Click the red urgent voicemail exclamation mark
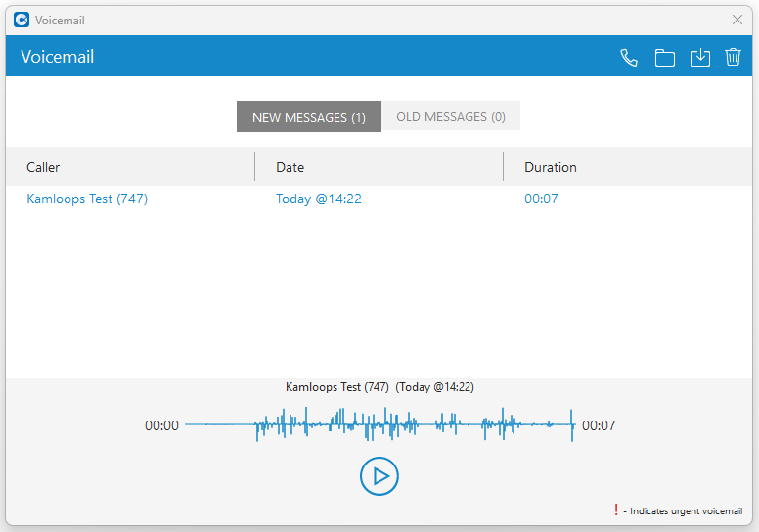The width and height of the screenshot is (759, 532). coord(615,510)
